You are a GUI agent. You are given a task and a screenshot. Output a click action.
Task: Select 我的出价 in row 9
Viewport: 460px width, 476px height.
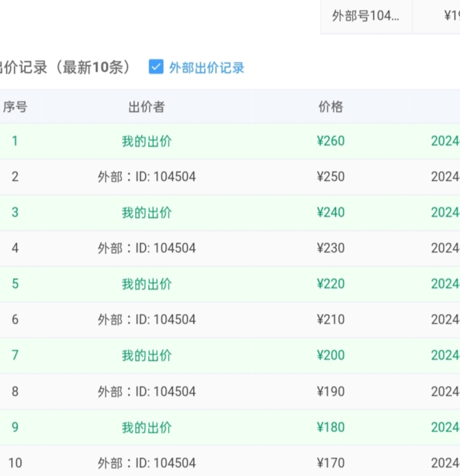tap(146, 427)
